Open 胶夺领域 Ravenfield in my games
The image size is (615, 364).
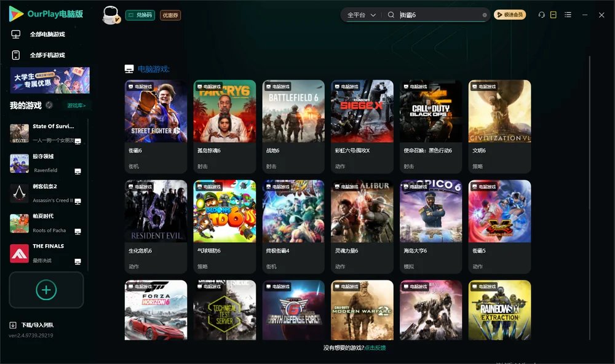[45, 163]
